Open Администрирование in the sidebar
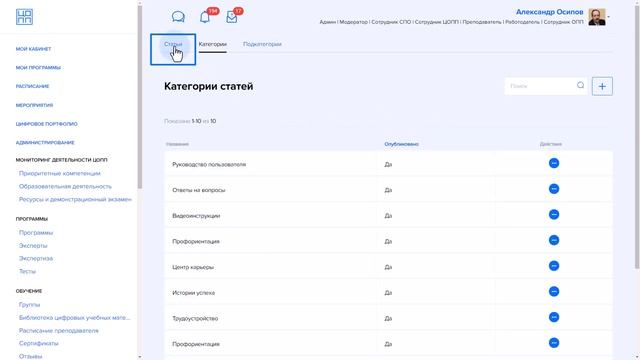The height and width of the screenshot is (360, 640). pos(45,143)
